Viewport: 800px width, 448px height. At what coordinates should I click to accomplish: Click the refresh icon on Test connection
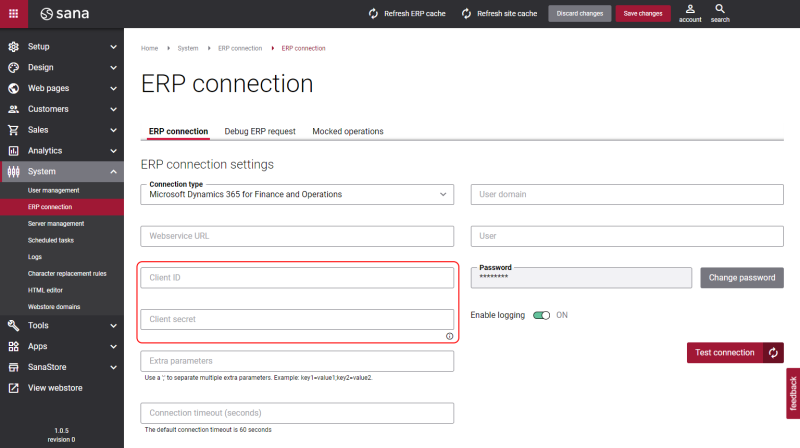click(x=773, y=353)
